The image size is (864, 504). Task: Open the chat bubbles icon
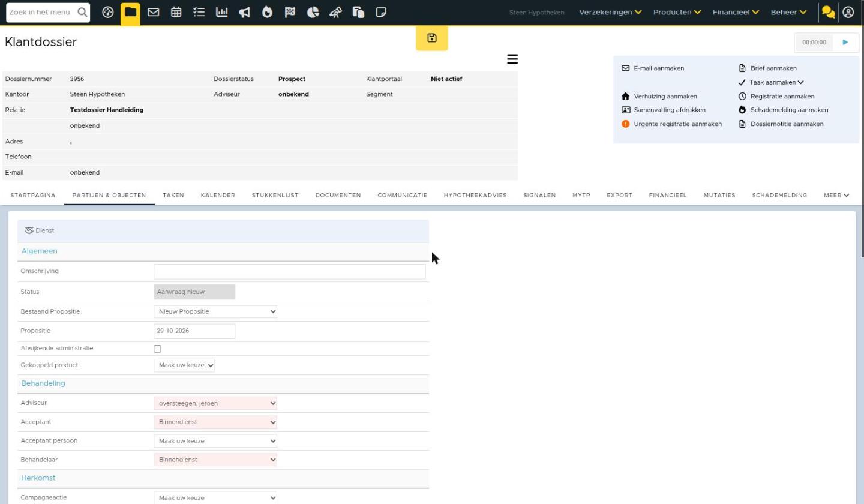(828, 12)
